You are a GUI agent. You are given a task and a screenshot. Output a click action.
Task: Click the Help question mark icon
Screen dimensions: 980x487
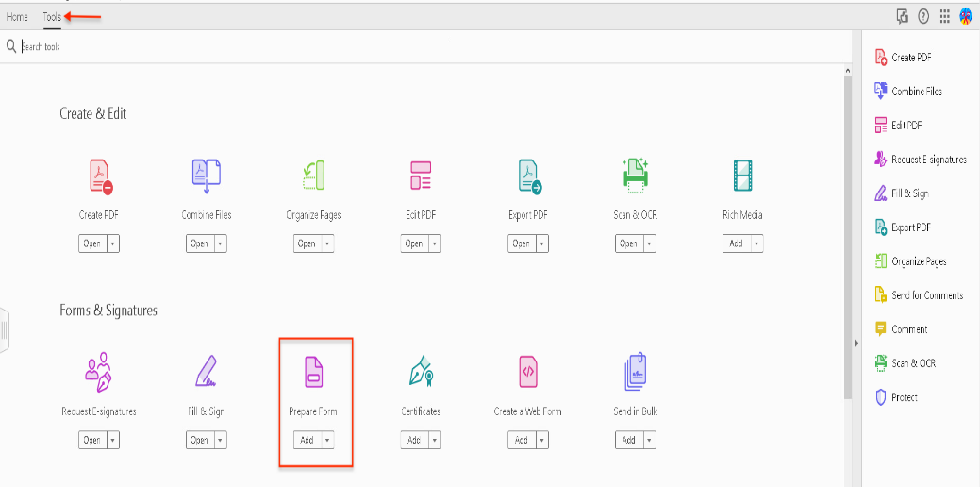(x=923, y=16)
